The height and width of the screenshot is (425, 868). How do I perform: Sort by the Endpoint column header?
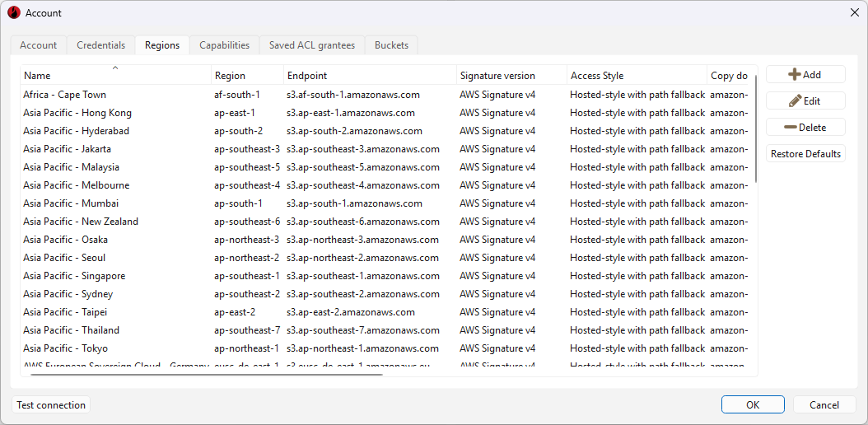coord(370,76)
